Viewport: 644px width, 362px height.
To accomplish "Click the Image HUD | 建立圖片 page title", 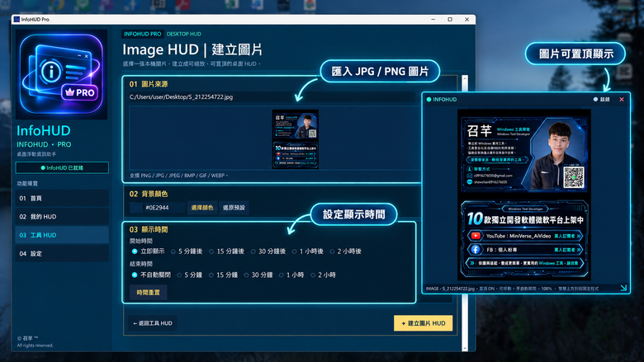I will (x=192, y=49).
